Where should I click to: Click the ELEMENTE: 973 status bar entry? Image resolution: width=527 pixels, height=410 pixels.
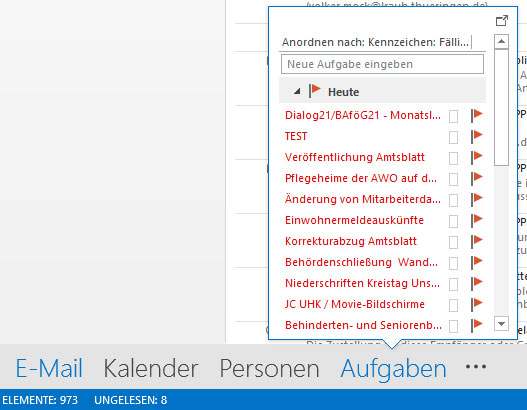(x=40, y=400)
